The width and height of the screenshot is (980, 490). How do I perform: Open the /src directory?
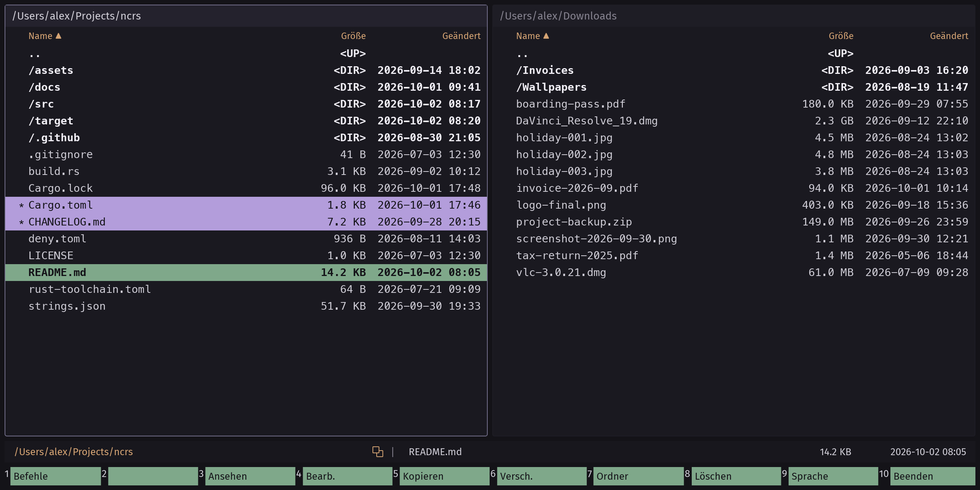tap(246, 104)
